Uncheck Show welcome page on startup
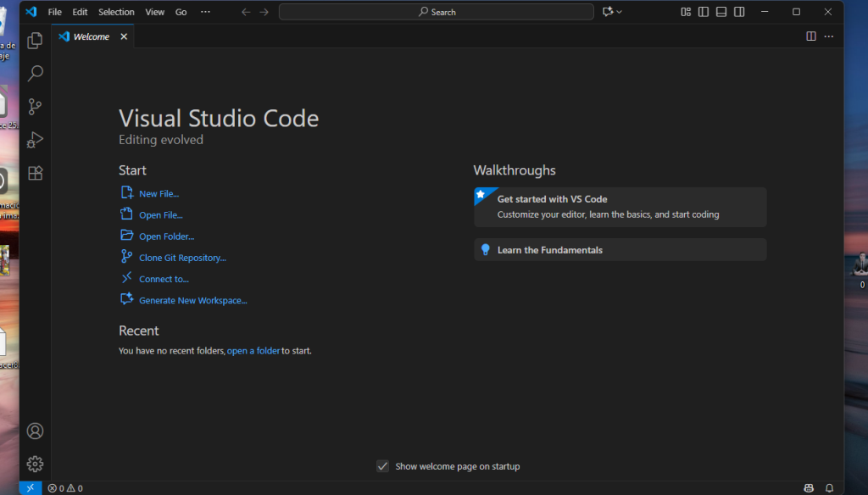 coord(383,466)
